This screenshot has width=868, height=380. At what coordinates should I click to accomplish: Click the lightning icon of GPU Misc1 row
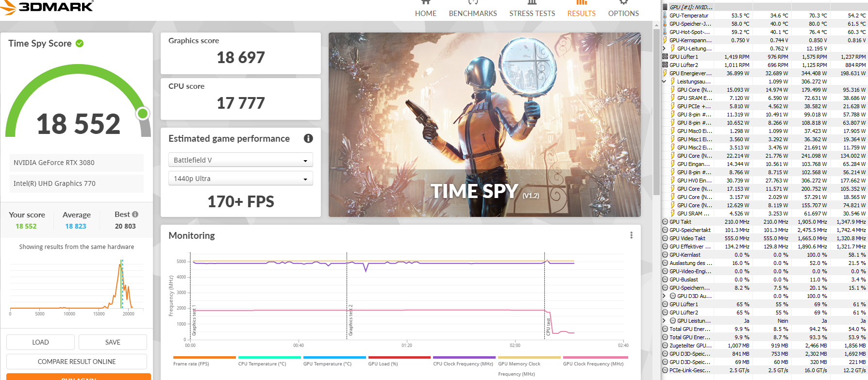673,139
